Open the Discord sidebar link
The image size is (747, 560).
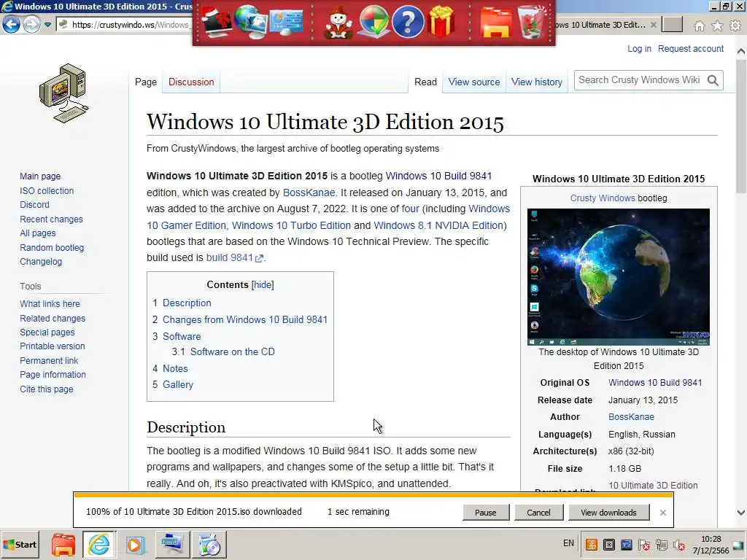(x=34, y=204)
